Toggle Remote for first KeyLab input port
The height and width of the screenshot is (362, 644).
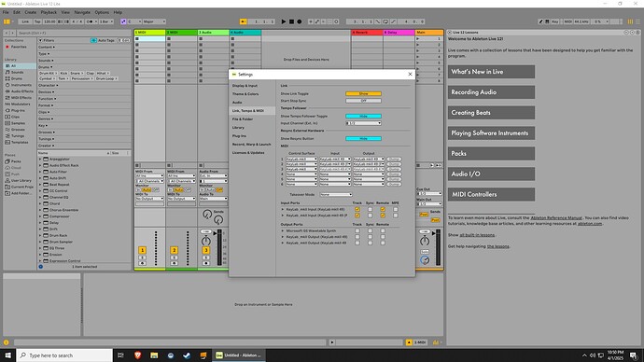coord(383,209)
